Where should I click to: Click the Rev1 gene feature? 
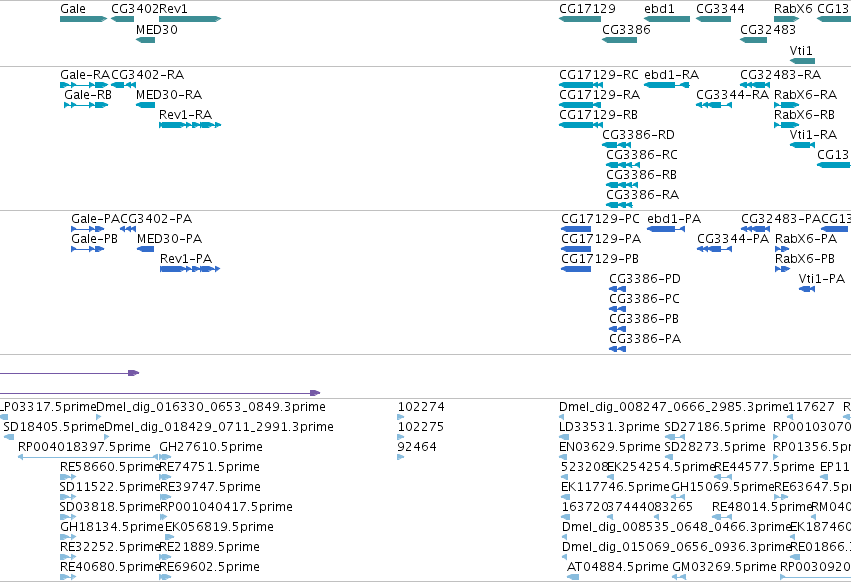[x=190, y=19]
